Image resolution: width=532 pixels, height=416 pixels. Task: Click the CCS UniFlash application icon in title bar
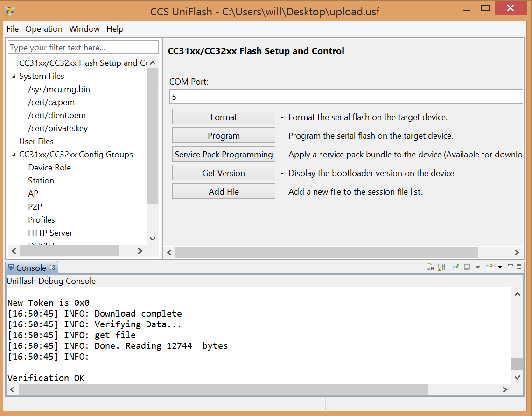pyautogui.click(x=10, y=11)
